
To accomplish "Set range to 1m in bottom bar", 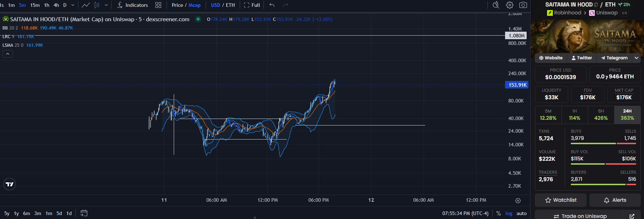I will pyautogui.click(x=49, y=213).
